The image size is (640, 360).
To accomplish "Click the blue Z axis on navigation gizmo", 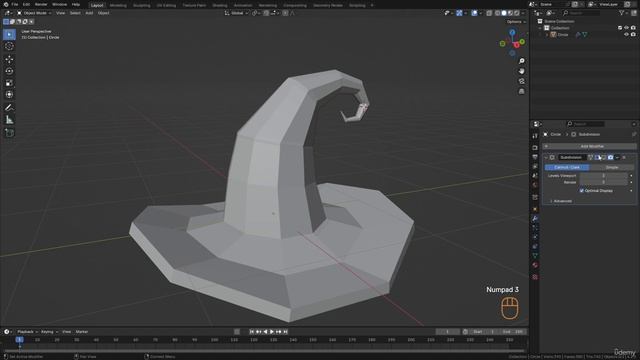I will click(x=512, y=32).
